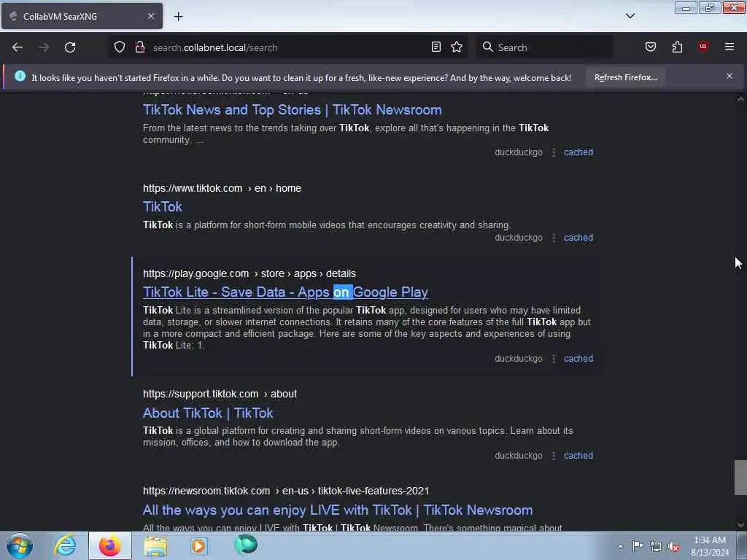Open uBlock Origin extension icon

point(703,47)
